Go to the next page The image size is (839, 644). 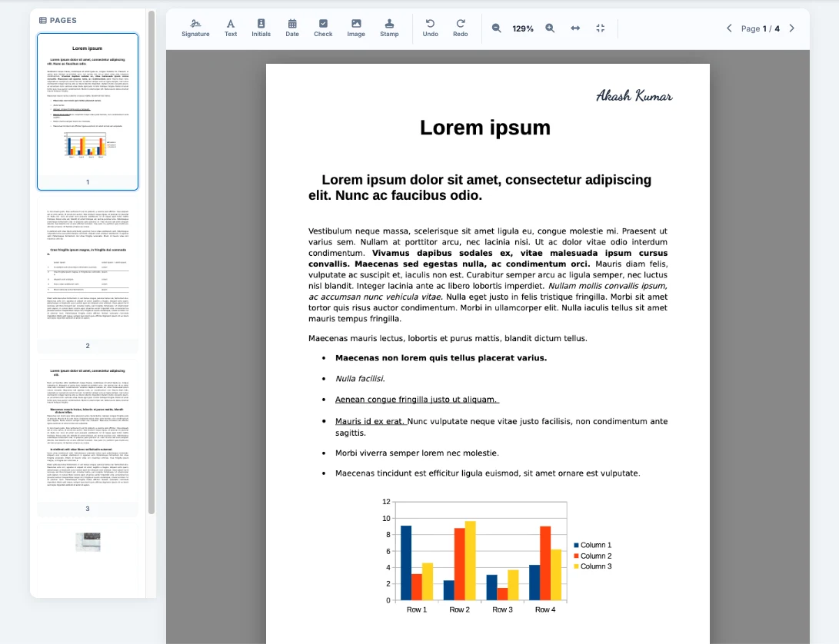tap(792, 28)
